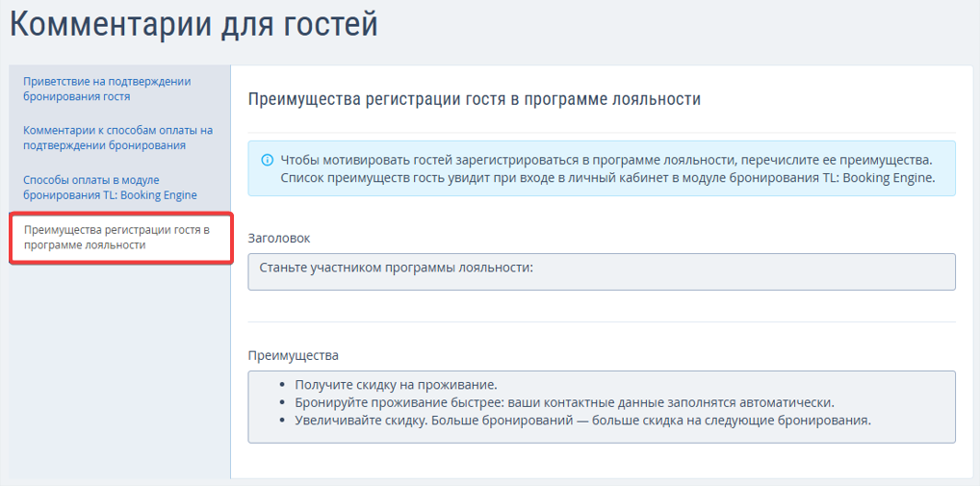Screen dimensions: 980x486
Task: Click the info icon in blue banner
Action: pyautogui.click(x=266, y=159)
